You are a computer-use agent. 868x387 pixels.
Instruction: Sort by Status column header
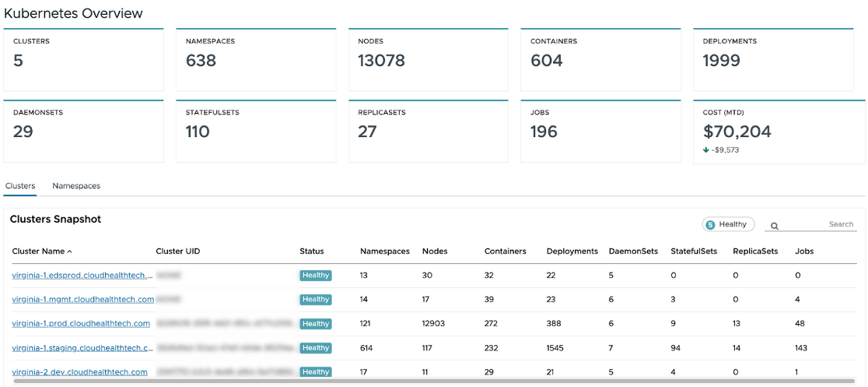coord(312,252)
